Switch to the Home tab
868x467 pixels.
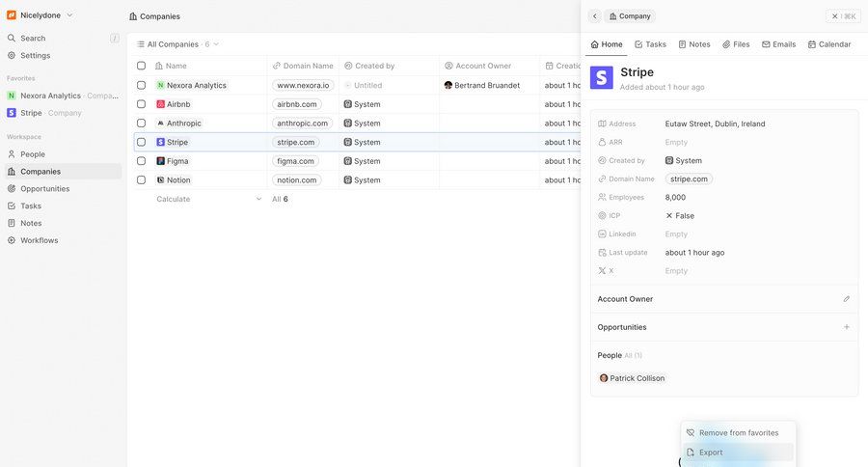point(607,44)
